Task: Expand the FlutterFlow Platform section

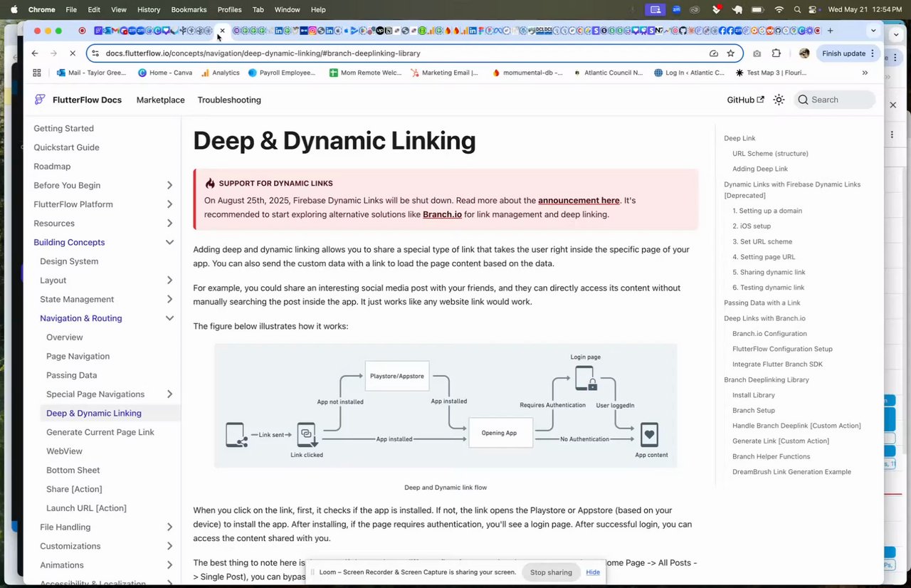Action: pyautogui.click(x=169, y=204)
